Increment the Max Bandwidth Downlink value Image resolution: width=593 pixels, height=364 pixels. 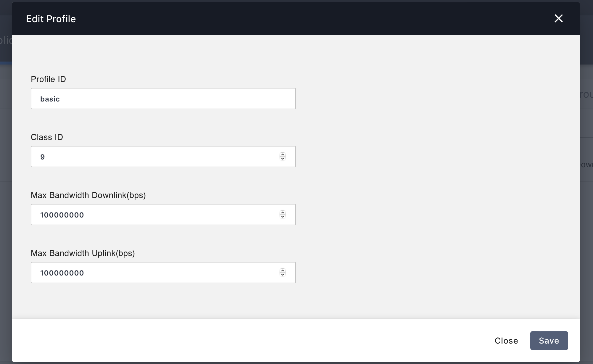(x=283, y=213)
